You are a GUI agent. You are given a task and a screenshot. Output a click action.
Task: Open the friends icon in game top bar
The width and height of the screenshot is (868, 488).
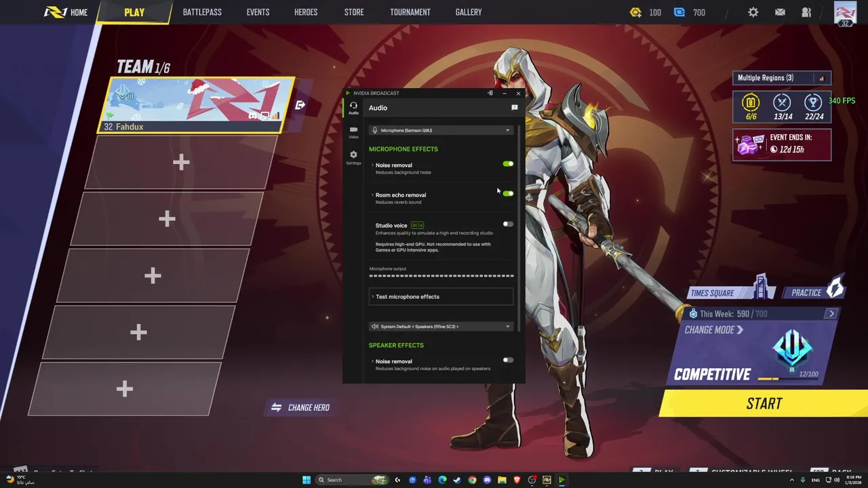pyautogui.click(x=806, y=12)
